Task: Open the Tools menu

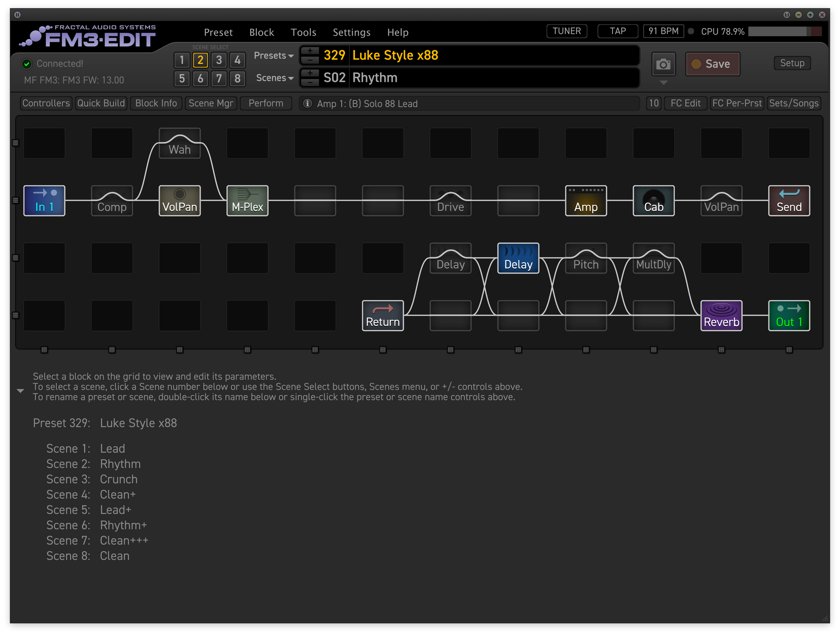Action: (303, 32)
